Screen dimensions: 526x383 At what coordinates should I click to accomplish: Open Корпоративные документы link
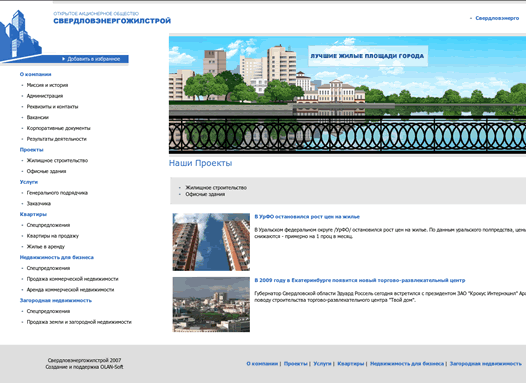[58, 128]
